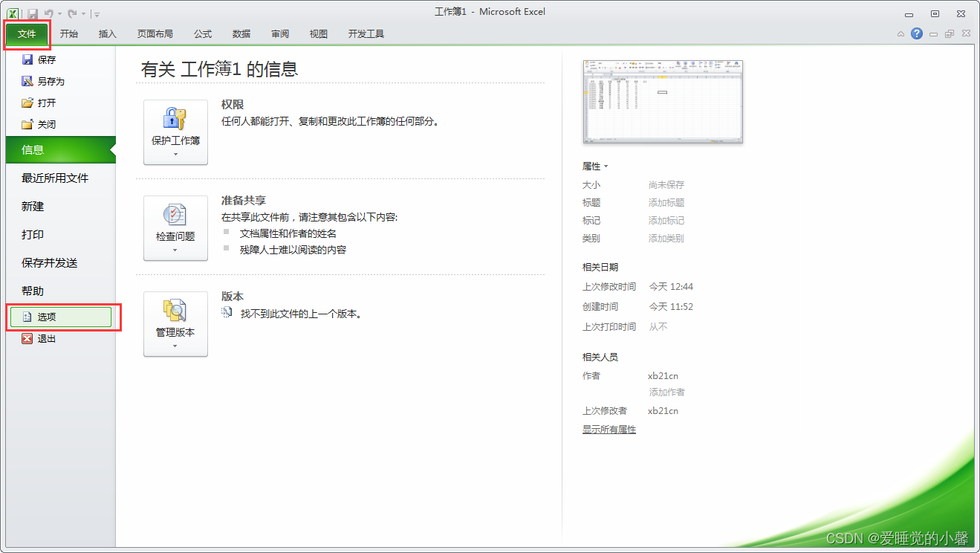Maximize the Excel application window
The width and height of the screenshot is (980, 553).
tap(935, 14)
